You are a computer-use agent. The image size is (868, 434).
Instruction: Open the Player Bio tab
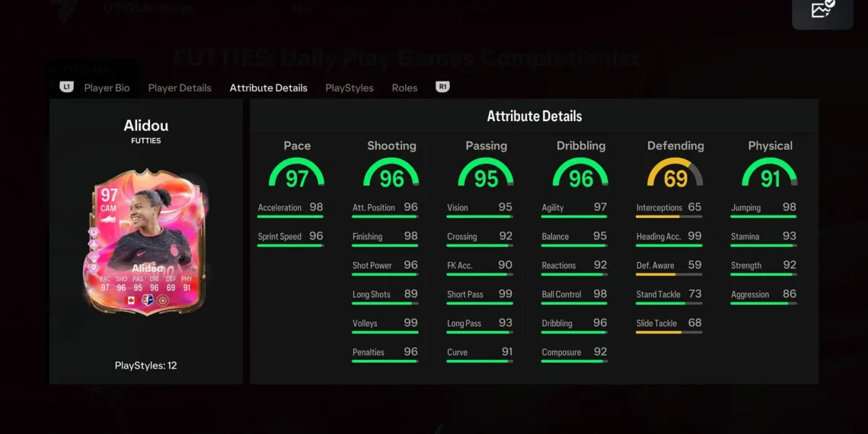pyautogui.click(x=107, y=88)
